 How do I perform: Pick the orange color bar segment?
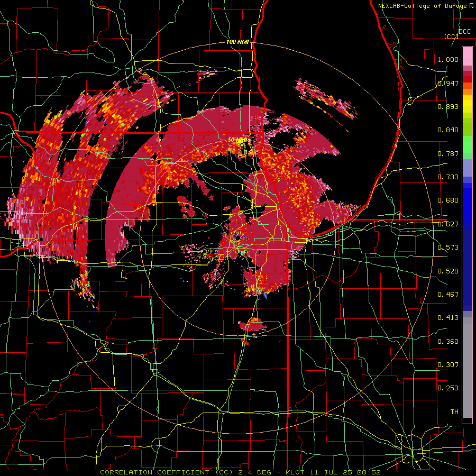467,91
